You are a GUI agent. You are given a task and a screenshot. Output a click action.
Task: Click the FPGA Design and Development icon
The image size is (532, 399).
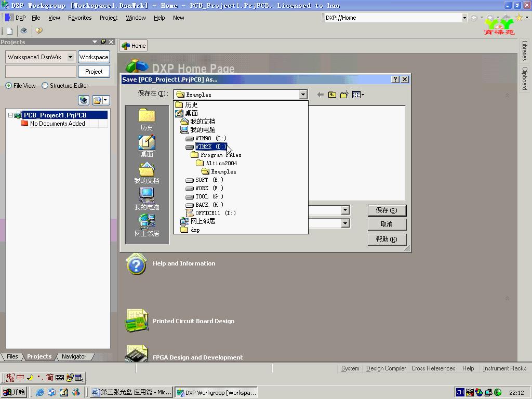137,353
